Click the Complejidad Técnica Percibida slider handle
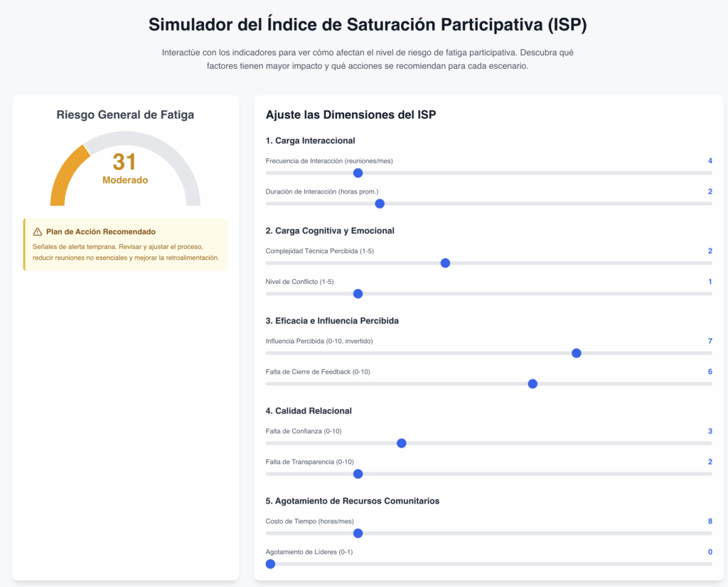This screenshot has width=728, height=587. click(x=445, y=263)
